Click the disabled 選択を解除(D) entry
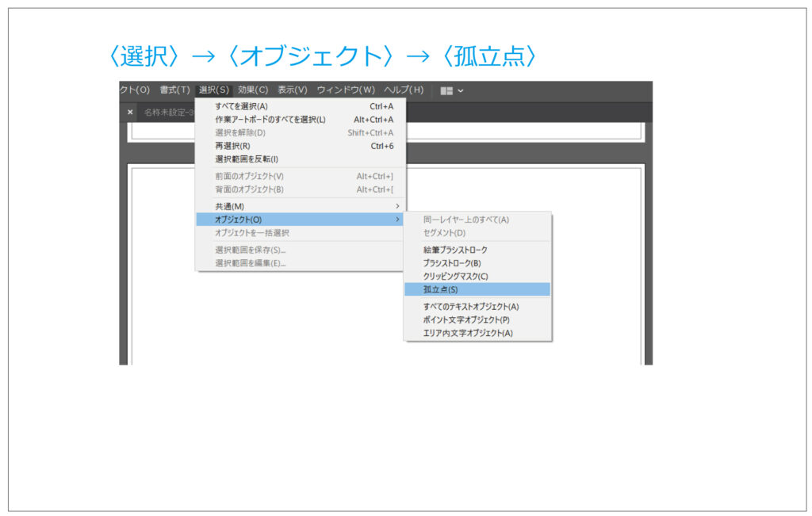This screenshot has width=812, height=516. (x=301, y=133)
